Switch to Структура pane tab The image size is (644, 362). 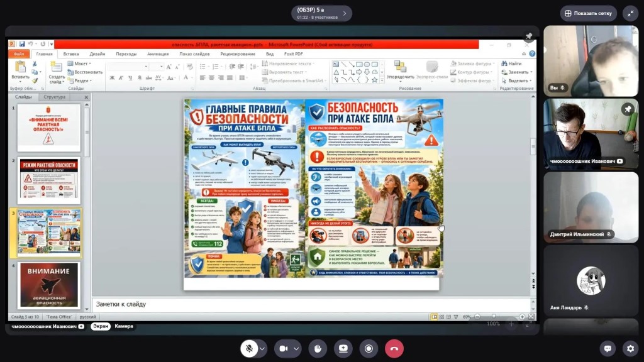[54, 97]
